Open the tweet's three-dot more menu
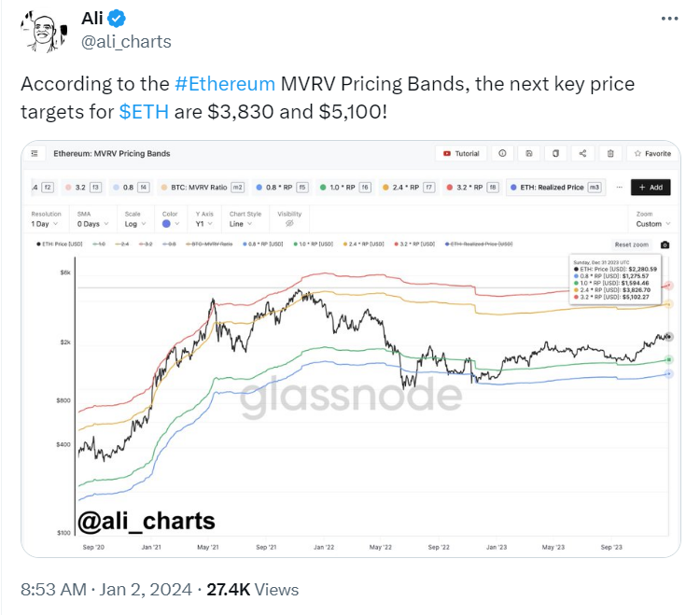 (669, 19)
